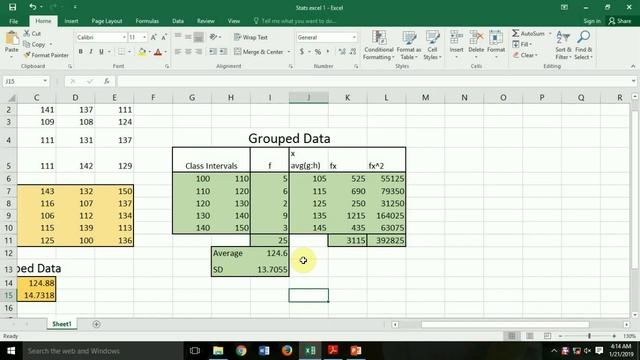The image size is (640, 360).
Task: Click the Wrap Text button
Action: pyautogui.click(x=251, y=37)
